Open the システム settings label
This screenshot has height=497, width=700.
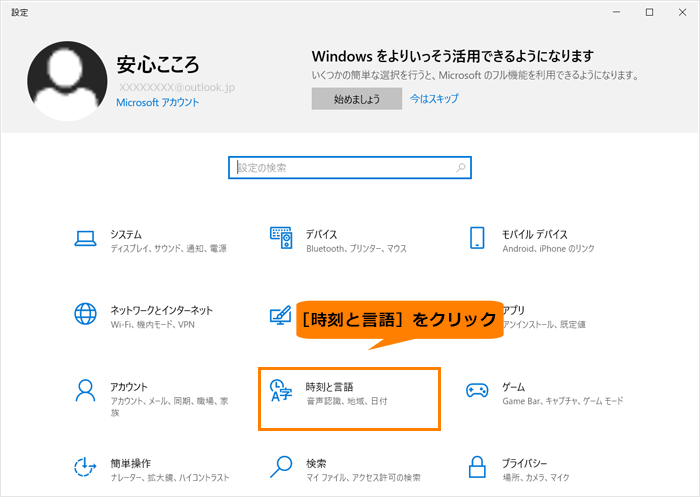126,234
